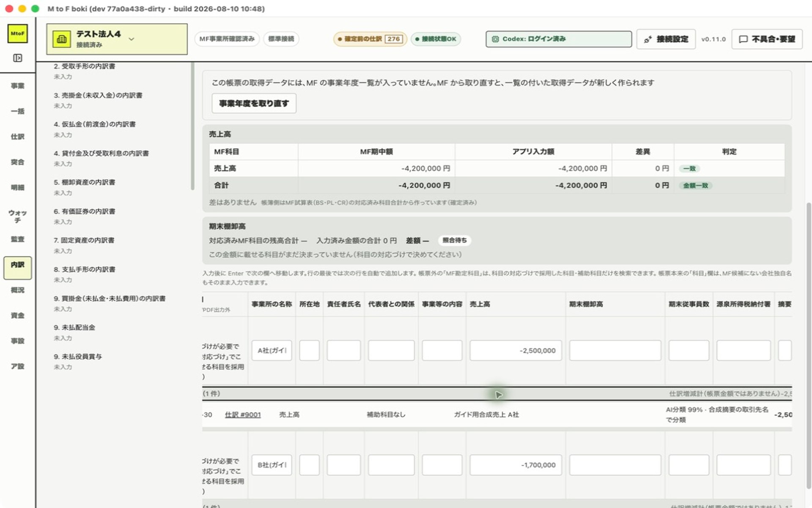Click the B社 事業所の名称 field
Screen dimensions: 812x508
tap(272, 465)
